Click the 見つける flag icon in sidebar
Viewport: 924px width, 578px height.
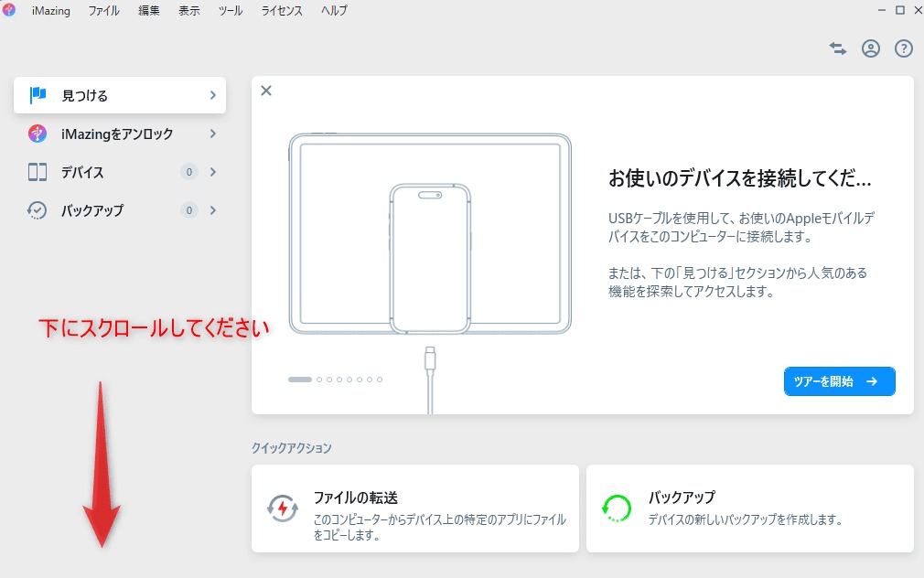(38, 95)
